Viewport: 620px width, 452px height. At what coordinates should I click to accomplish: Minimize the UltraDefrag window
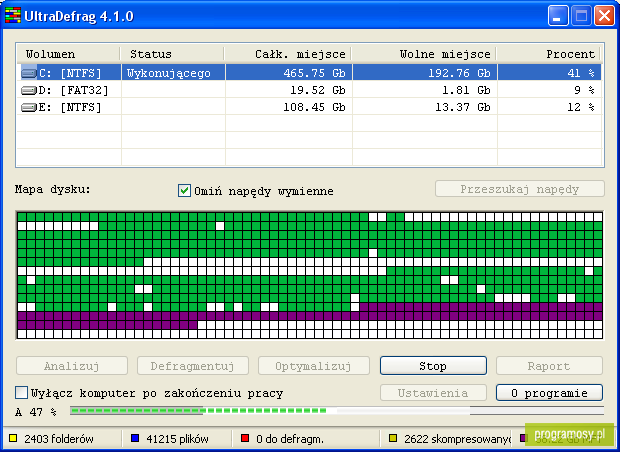tap(558, 16)
